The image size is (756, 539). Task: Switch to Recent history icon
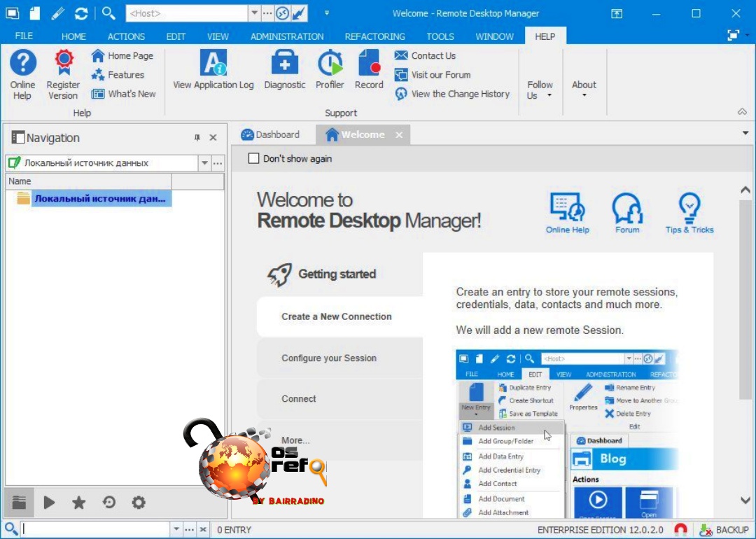109,503
